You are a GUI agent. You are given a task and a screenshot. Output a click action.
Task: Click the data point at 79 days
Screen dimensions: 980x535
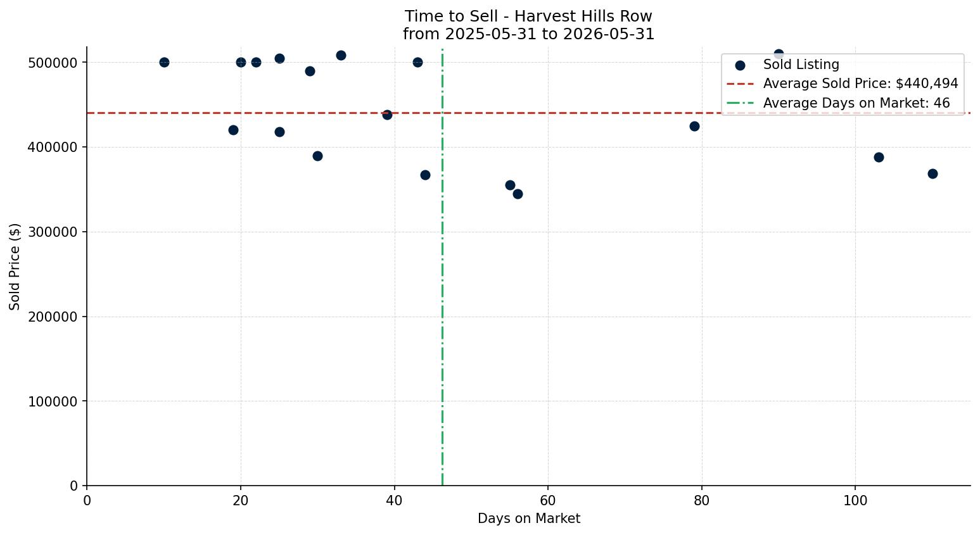point(694,126)
